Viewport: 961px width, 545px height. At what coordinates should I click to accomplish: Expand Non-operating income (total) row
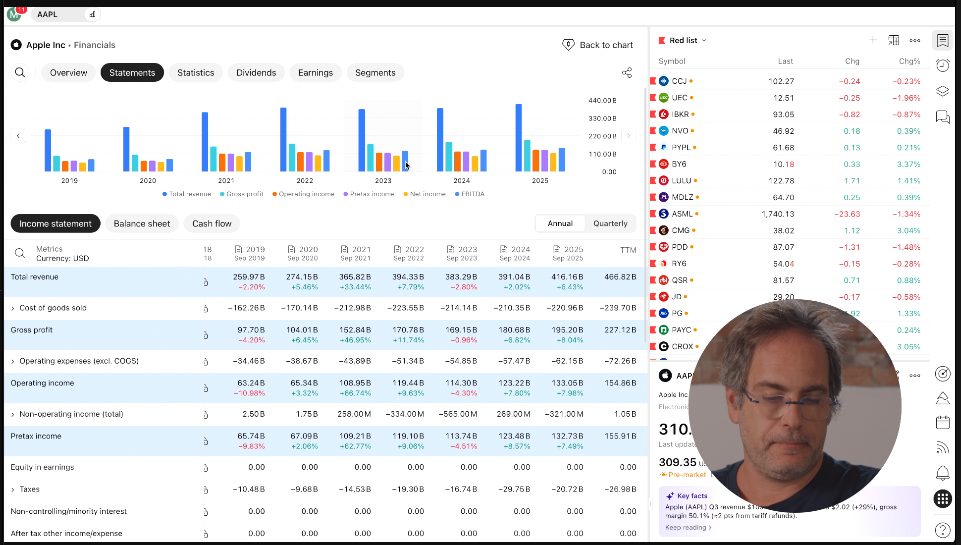point(13,414)
